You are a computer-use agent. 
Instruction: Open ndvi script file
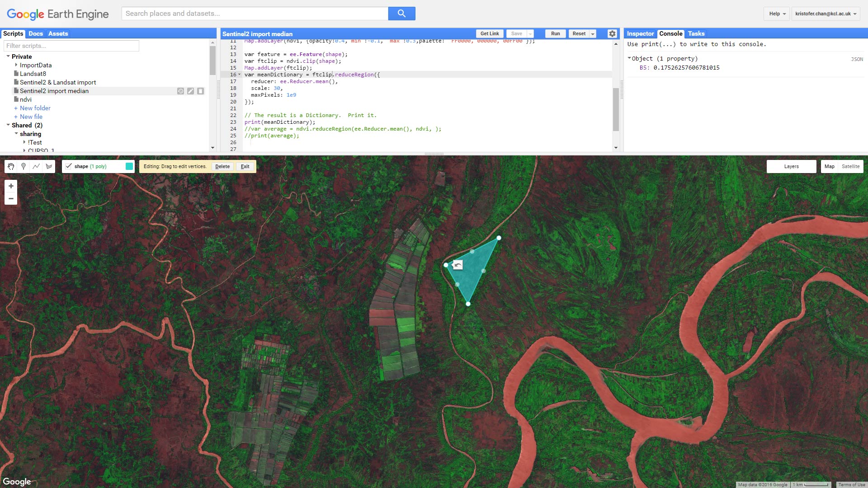pyautogui.click(x=26, y=99)
